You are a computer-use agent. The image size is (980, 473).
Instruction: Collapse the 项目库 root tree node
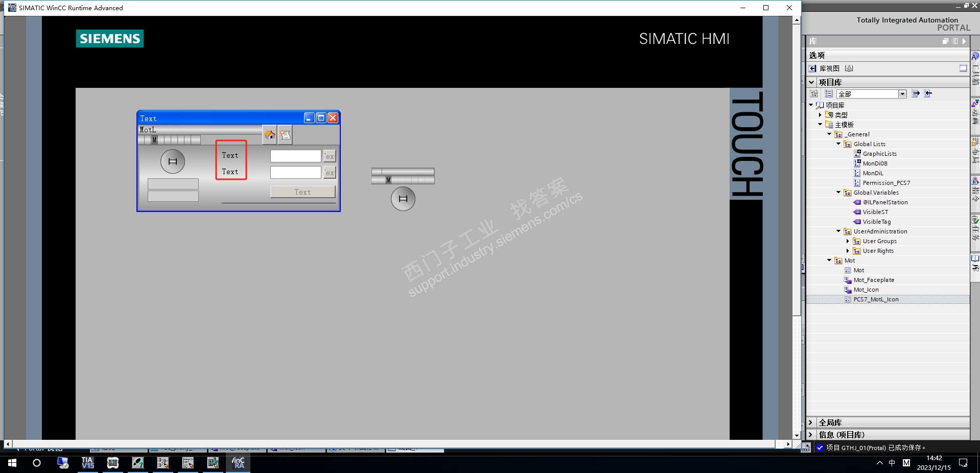811,105
